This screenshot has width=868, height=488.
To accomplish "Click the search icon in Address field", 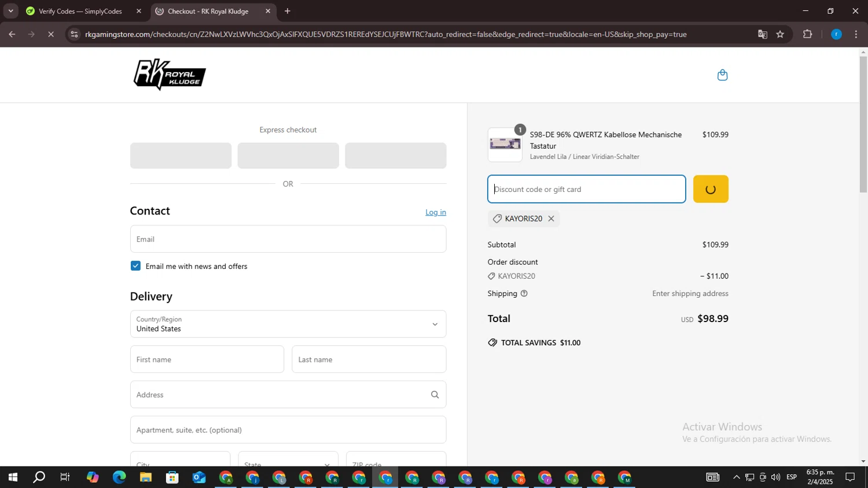I will pos(435,395).
